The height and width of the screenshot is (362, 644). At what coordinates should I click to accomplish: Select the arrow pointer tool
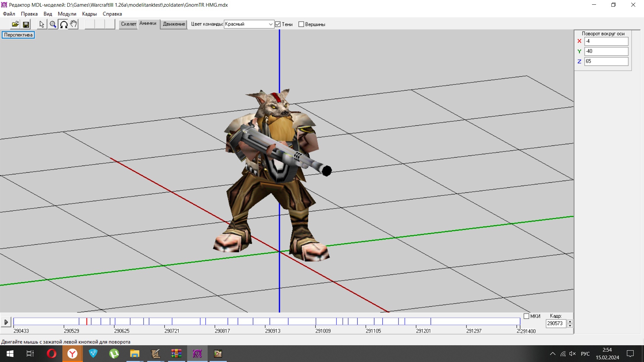click(42, 24)
